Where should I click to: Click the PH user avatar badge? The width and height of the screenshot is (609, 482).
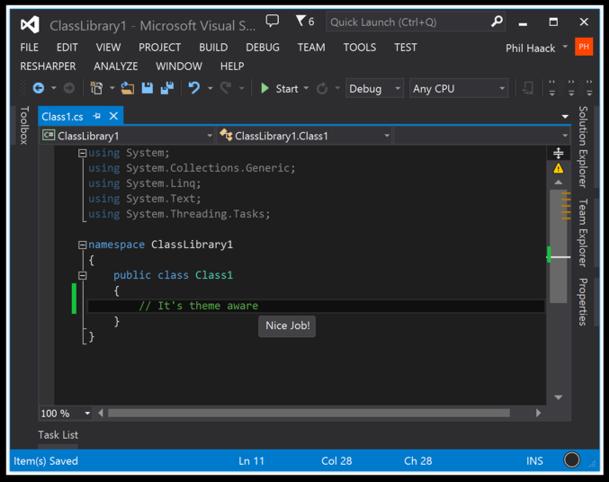tap(584, 47)
